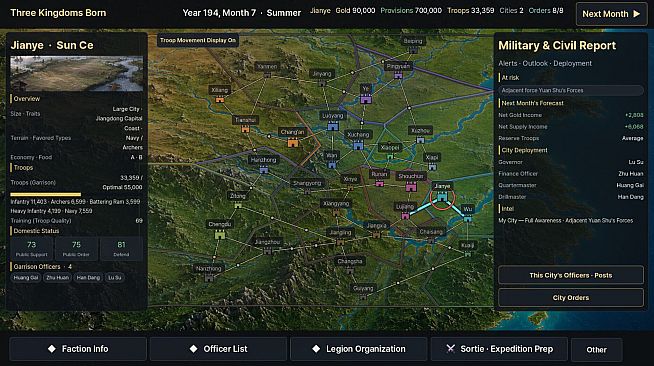Click the circled Jianye city icon
The height and width of the screenshot is (366, 654).
click(442, 197)
